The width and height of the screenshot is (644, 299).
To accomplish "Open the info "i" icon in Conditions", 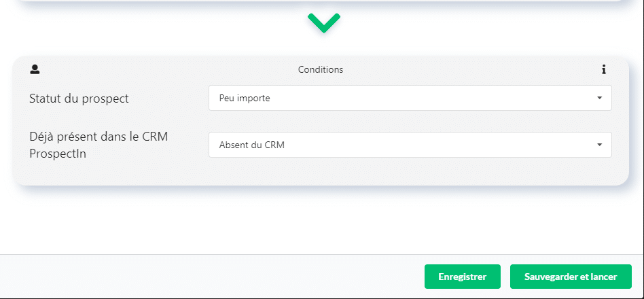I will [604, 69].
